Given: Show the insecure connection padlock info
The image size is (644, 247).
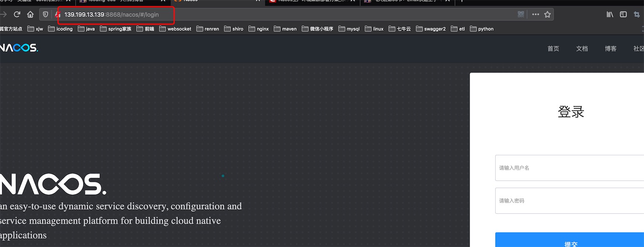Looking at the screenshot, I should pyautogui.click(x=58, y=14).
